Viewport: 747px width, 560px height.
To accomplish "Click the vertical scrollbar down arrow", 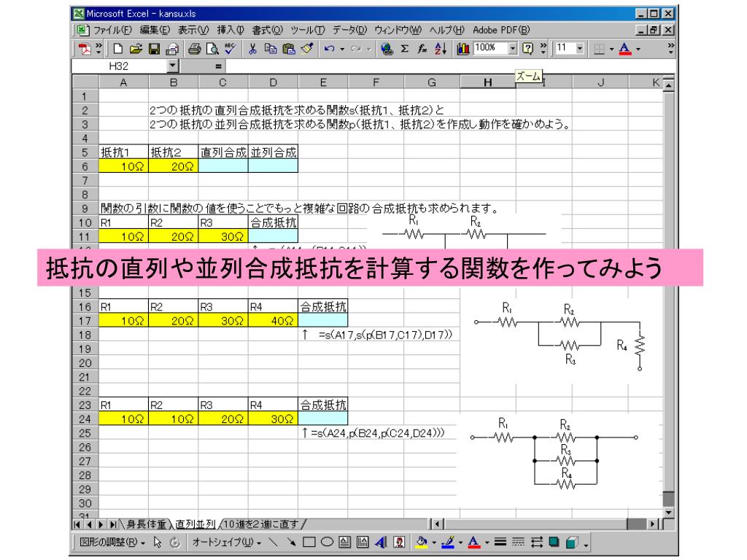I will click(669, 513).
